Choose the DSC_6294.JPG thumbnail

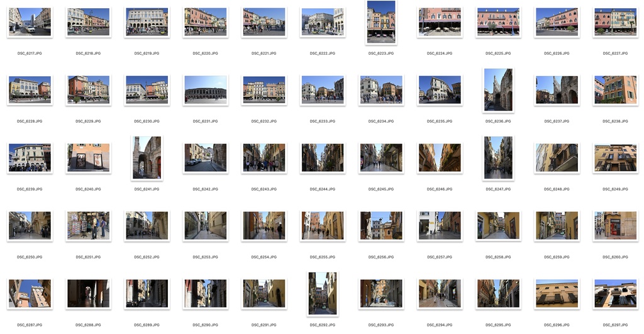(x=440, y=294)
